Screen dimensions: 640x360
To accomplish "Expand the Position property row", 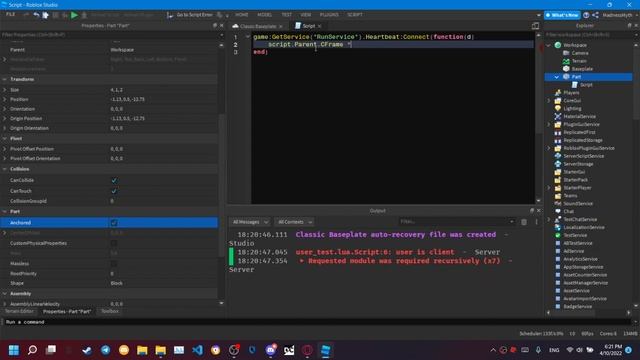I will [4, 100].
